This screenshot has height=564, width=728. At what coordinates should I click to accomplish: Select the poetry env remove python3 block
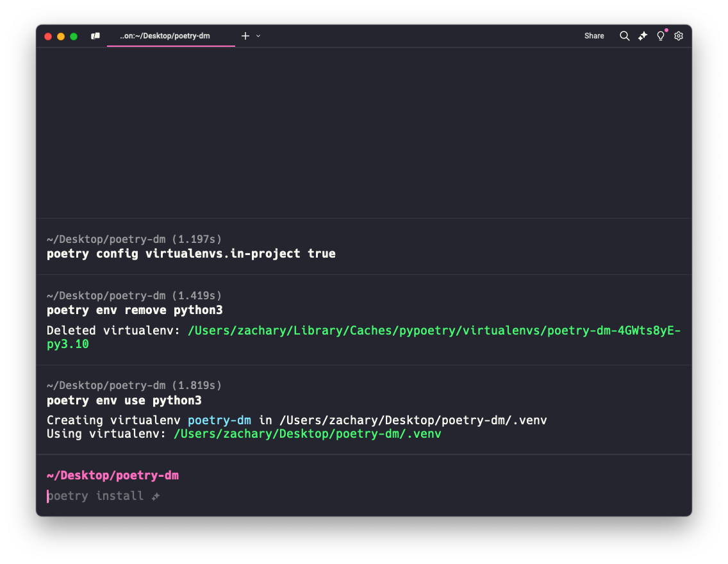(x=135, y=310)
